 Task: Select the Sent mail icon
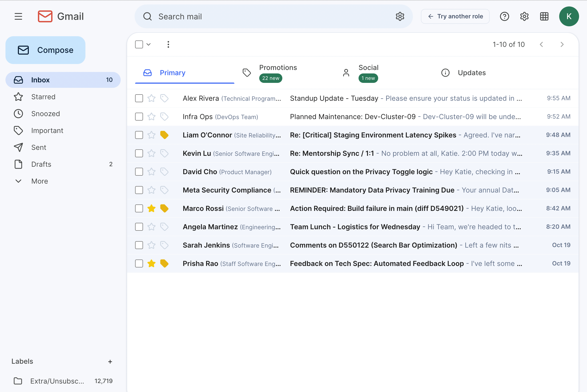point(18,147)
